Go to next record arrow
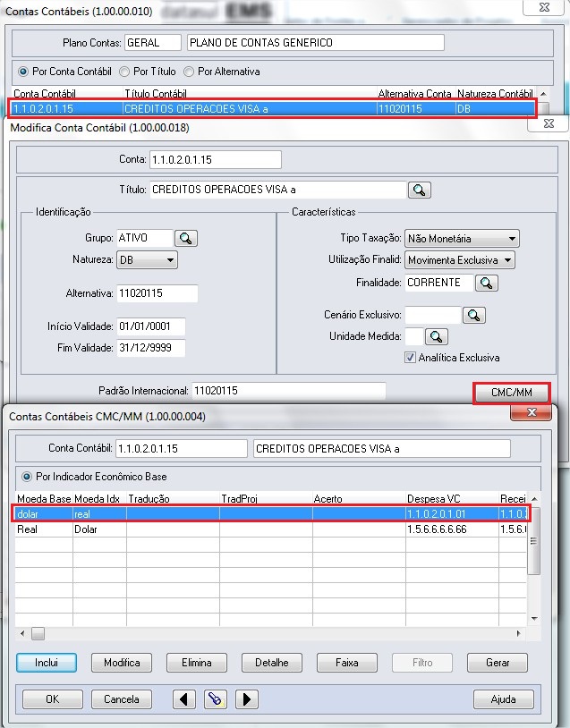This screenshot has width=570, height=728. pyautogui.click(x=247, y=699)
